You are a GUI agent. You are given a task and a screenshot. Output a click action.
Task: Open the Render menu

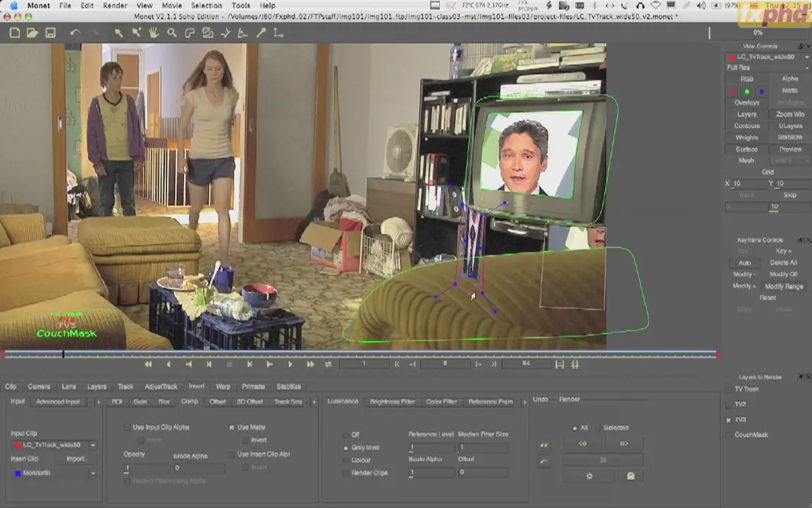click(115, 6)
